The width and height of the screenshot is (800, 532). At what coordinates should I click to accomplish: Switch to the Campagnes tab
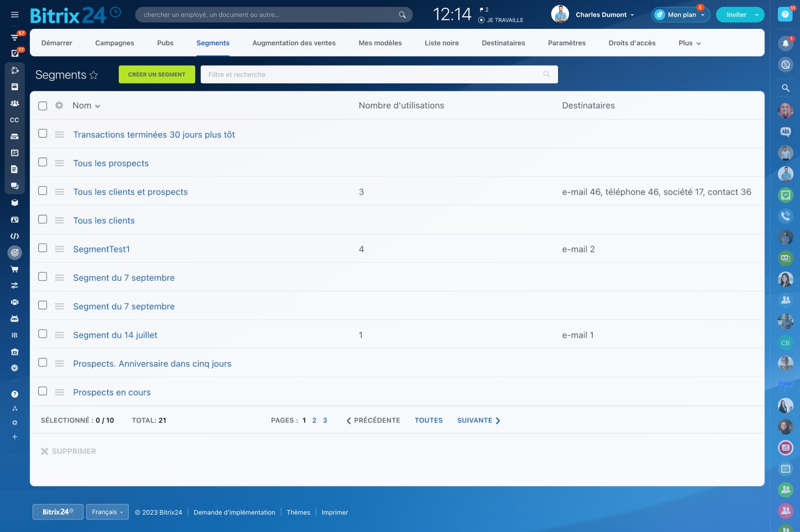[x=114, y=43]
